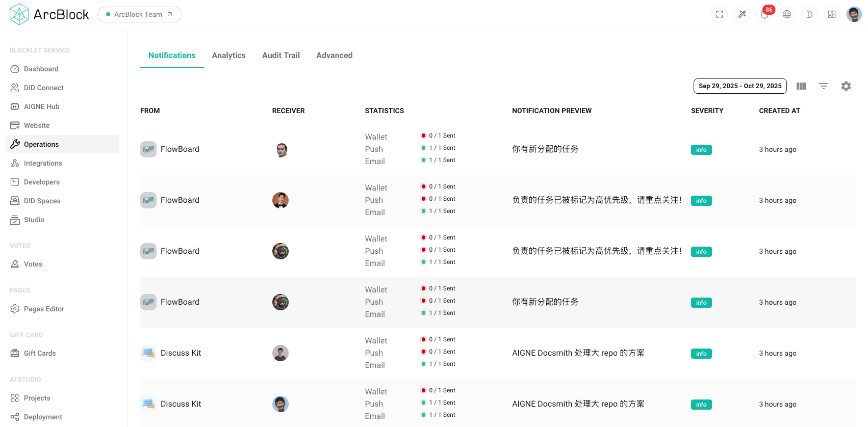The height and width of the screenshot is (427, 868).
Task: Click receiver avatar in second FlowBoard row
Action: click(x=280, y=200)
